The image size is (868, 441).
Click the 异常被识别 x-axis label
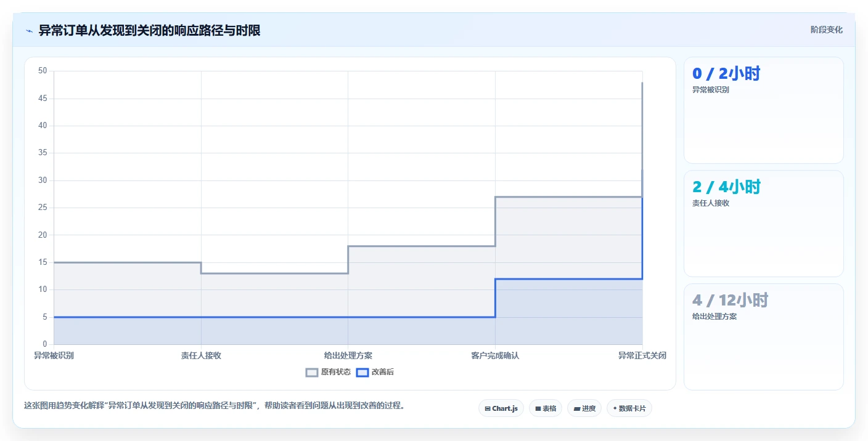point(54,355)
